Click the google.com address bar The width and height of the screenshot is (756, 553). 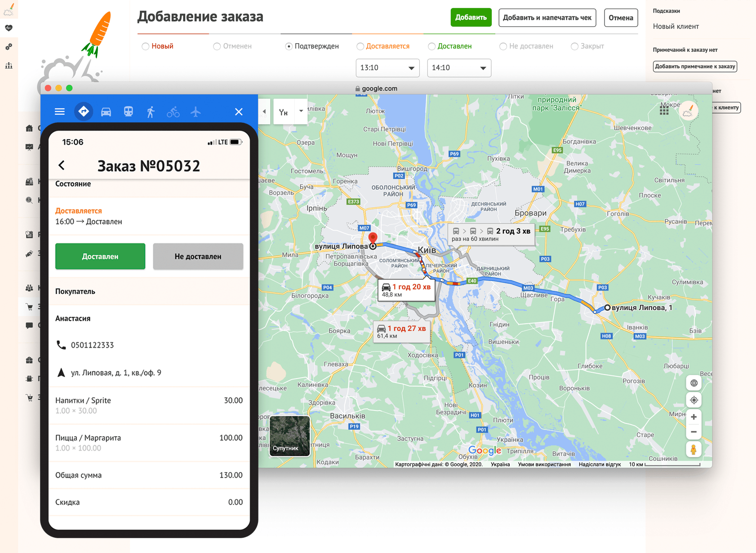[376, 89]
